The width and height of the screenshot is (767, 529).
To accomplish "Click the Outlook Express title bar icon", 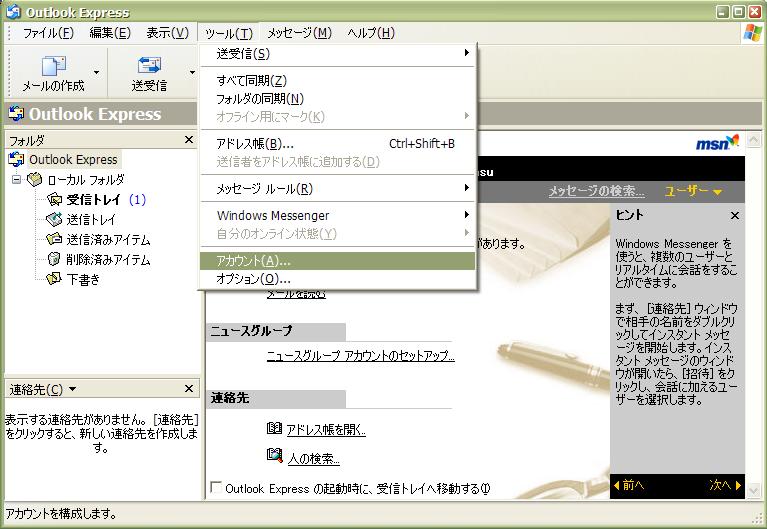I will 14,11.
